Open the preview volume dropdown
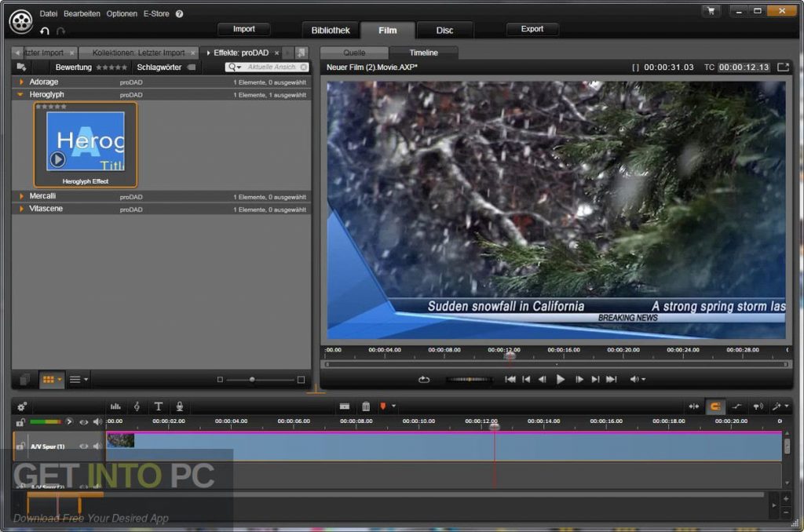Screen dimensions: 804x532 tap(644, 380)
